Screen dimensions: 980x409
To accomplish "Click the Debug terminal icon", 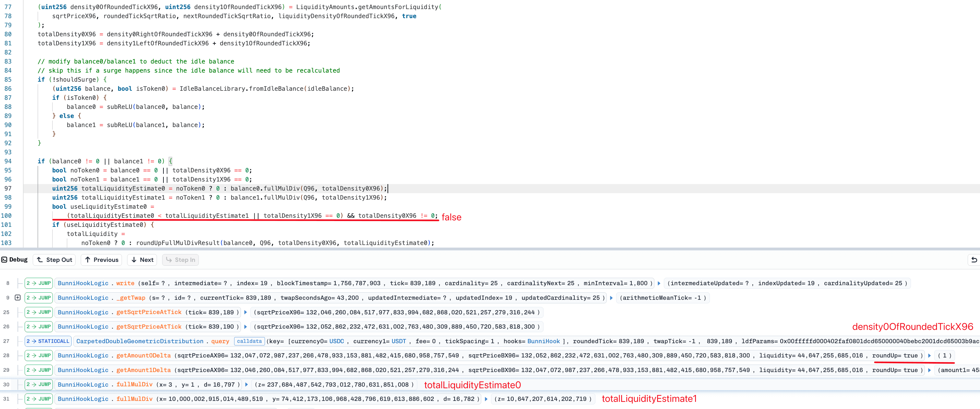I will (x=4, y=260).
